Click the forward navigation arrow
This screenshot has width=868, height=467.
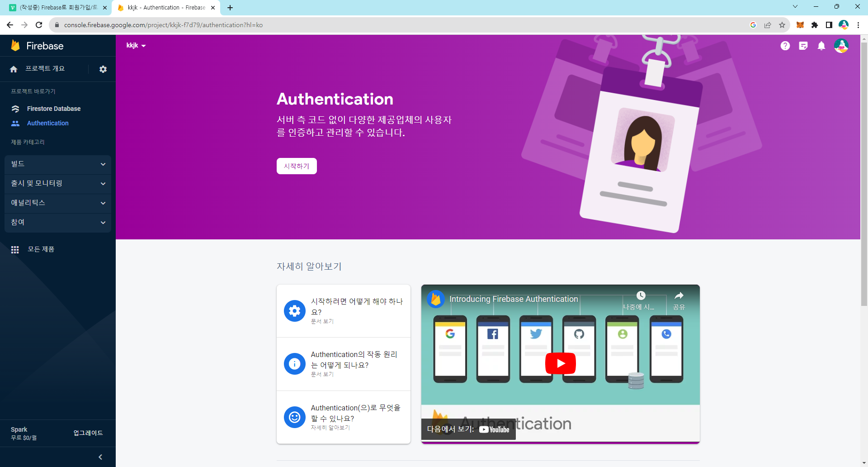coord(24,25)
